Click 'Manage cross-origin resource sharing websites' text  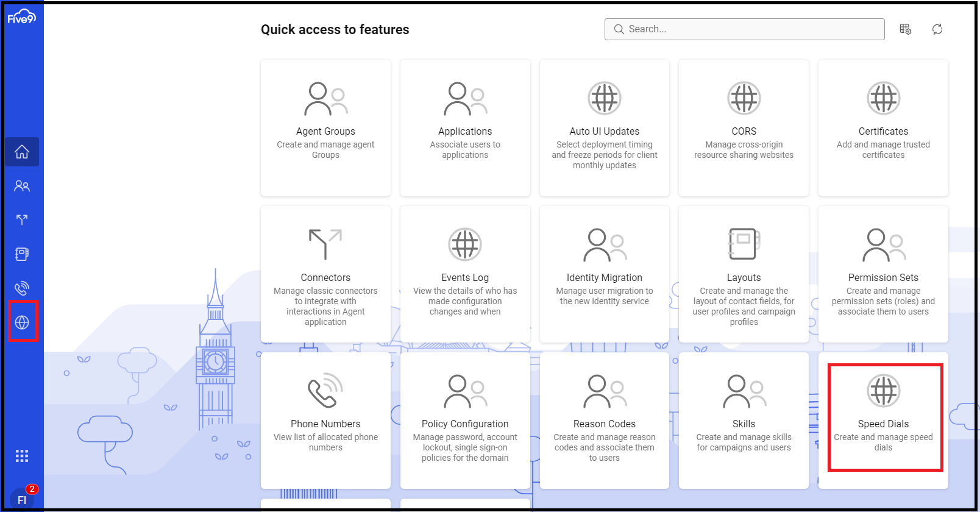(744, 150)
